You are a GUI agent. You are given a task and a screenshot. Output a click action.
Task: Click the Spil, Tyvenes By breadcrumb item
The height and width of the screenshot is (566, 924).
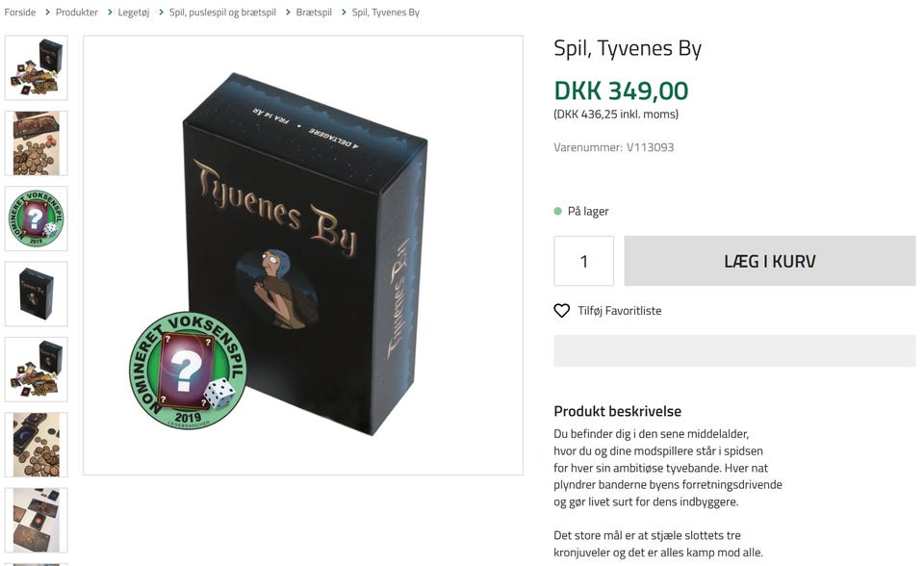tap(385, 13)
